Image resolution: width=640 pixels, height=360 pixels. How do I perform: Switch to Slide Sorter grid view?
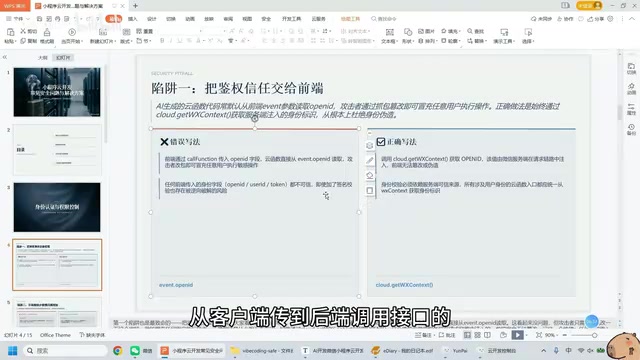coord(477,335)
